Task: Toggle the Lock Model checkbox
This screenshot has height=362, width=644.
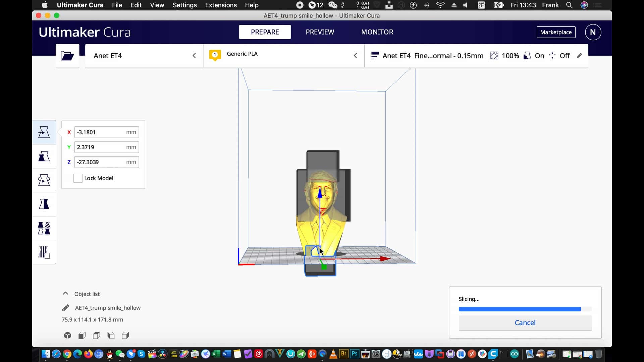Action: 78,178
